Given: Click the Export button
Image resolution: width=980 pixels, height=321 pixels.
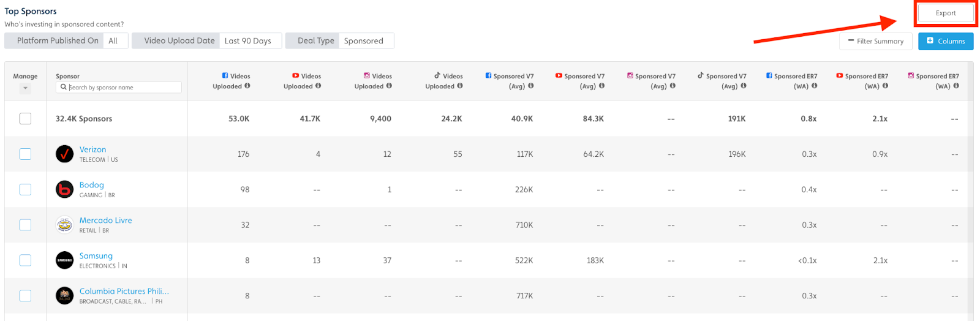Looking at the screenshot, I should pyautogui.click(x=945, y=13).
